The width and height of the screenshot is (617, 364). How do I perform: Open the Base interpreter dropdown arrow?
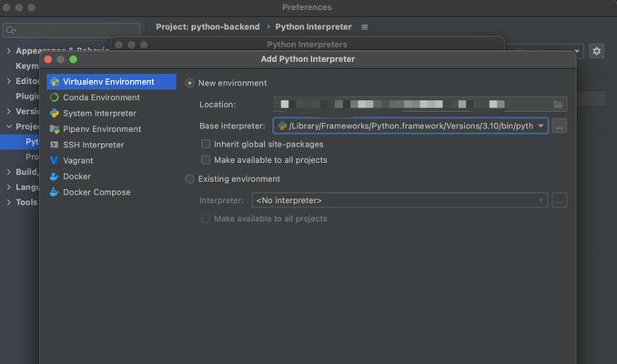(541, 126)
